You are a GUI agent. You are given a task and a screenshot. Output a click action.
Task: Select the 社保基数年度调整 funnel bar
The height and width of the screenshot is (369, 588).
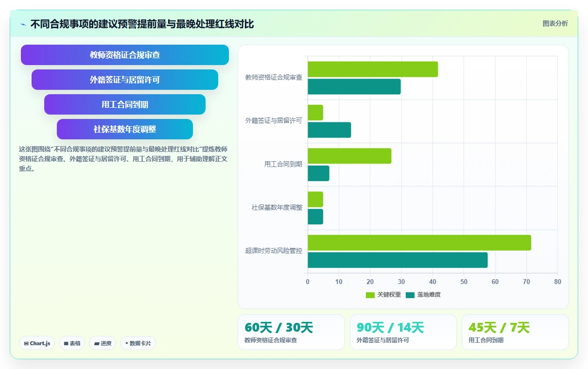coord(125,129)
